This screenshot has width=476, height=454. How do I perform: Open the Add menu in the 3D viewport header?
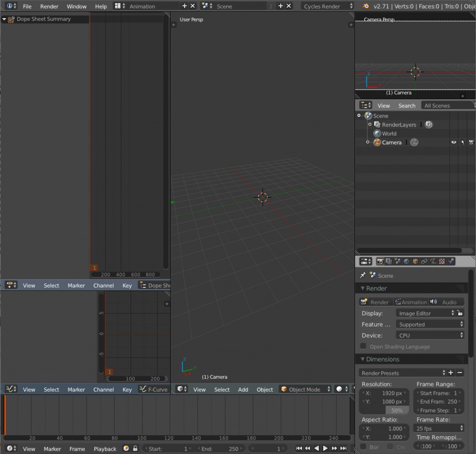pyautogui.click(x=243, y=389)
